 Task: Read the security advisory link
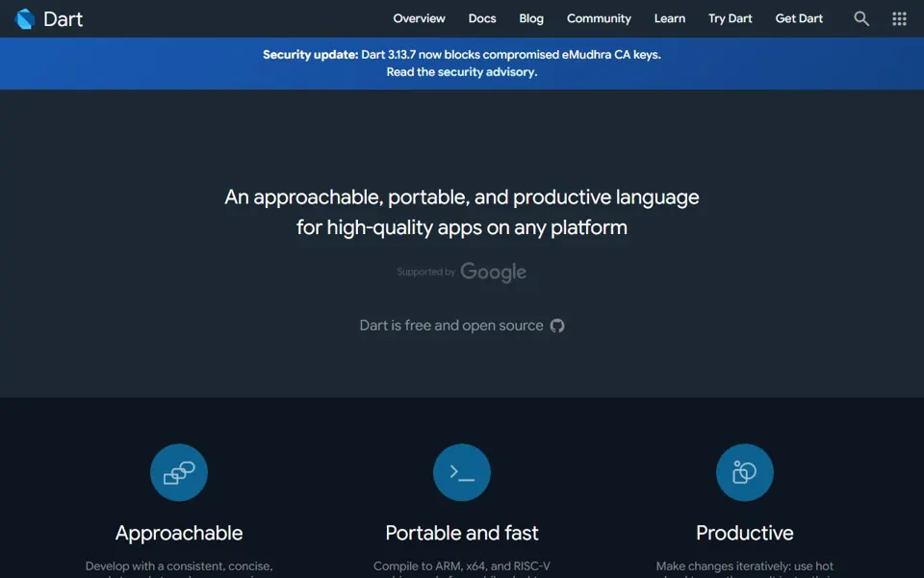pos(462,72)
